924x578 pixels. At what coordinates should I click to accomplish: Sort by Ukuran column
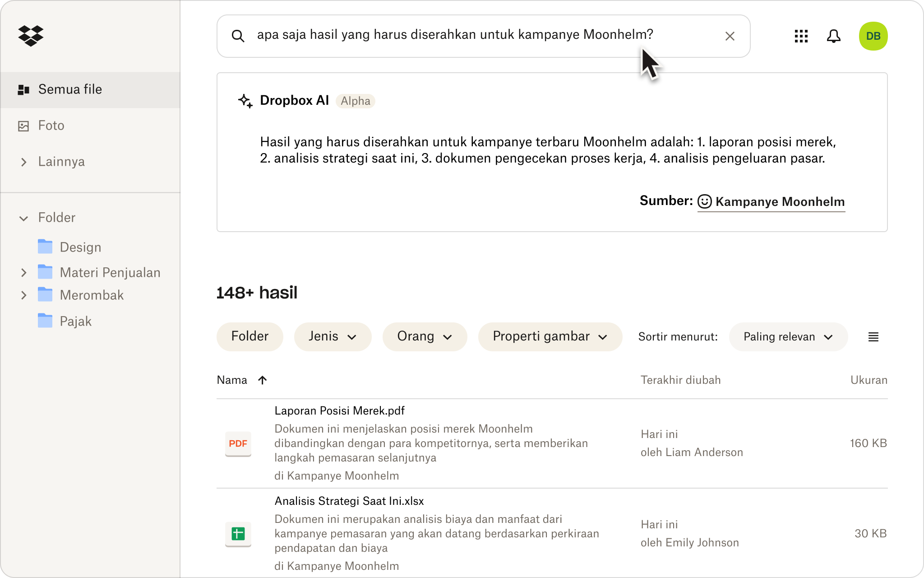pyautogui.click(x=869, y=380)
